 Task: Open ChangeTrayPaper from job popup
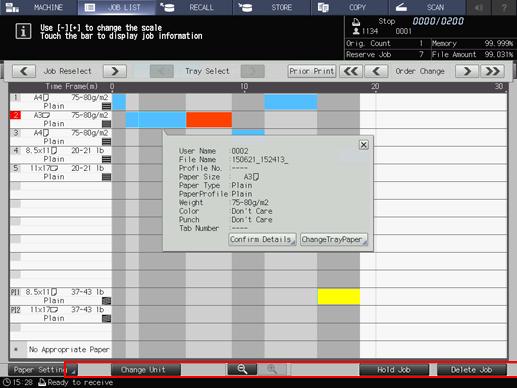334,239
